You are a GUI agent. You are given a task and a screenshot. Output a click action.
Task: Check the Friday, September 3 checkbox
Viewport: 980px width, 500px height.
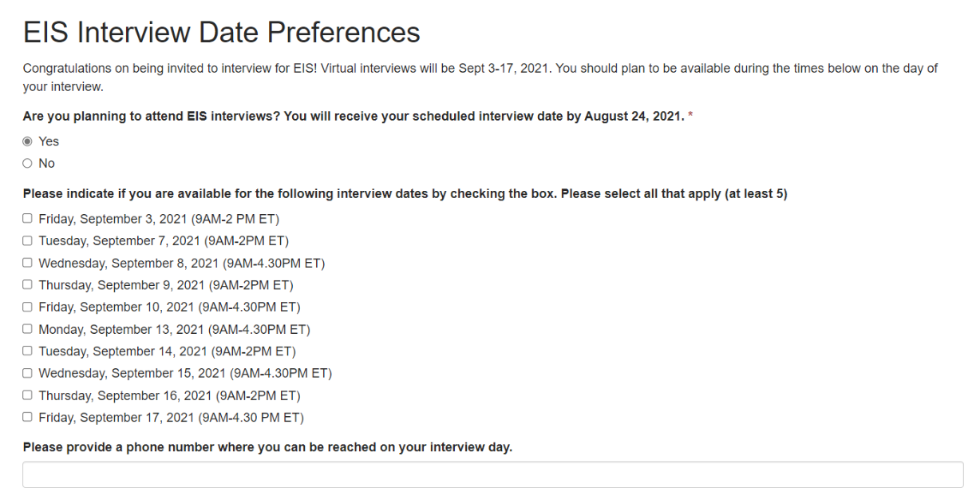click(x=28, y=218)
